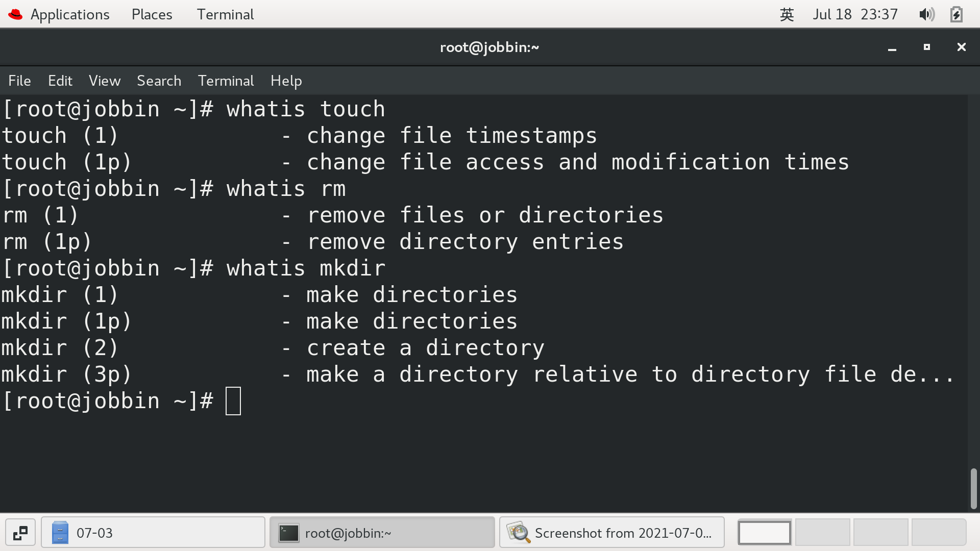Click the window switcher icon in taskbar
Screen dimensions: 980x551
19,532
